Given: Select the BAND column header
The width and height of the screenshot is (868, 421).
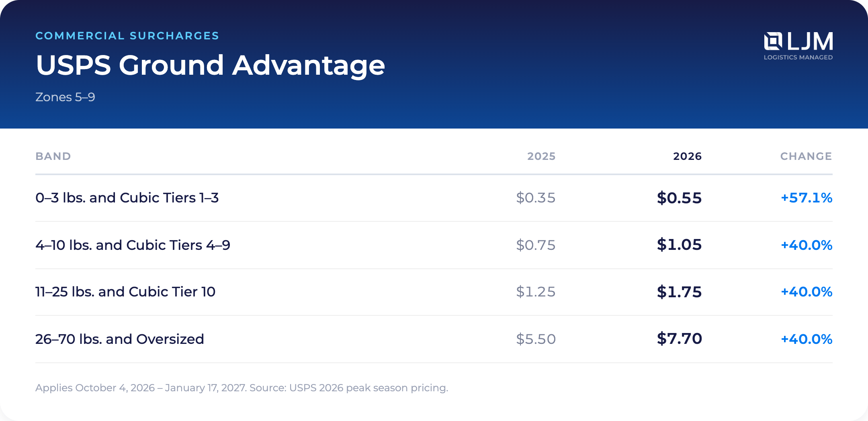Looking at the screenshot, I should pyautogui.click(x=53, y=156).
